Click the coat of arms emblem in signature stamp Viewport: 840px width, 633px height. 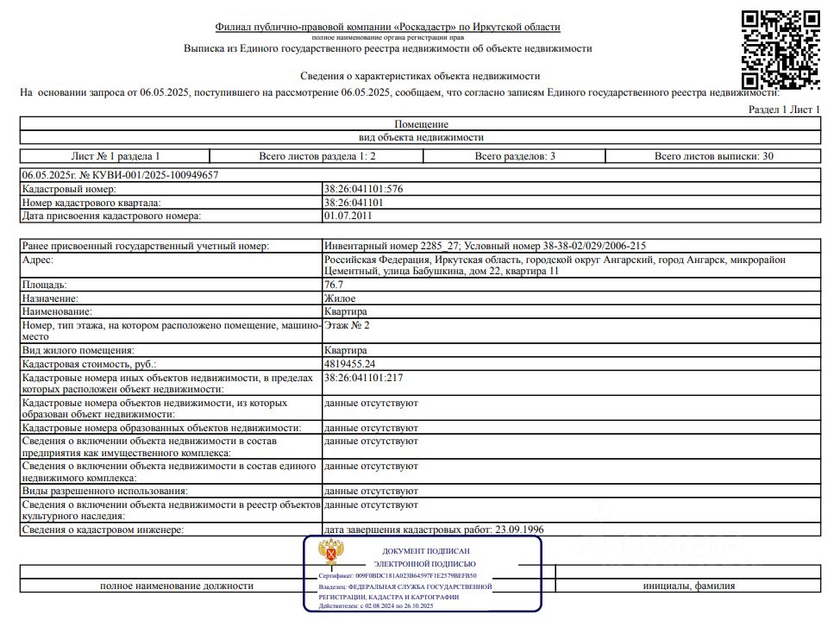(x=331, y=552)
